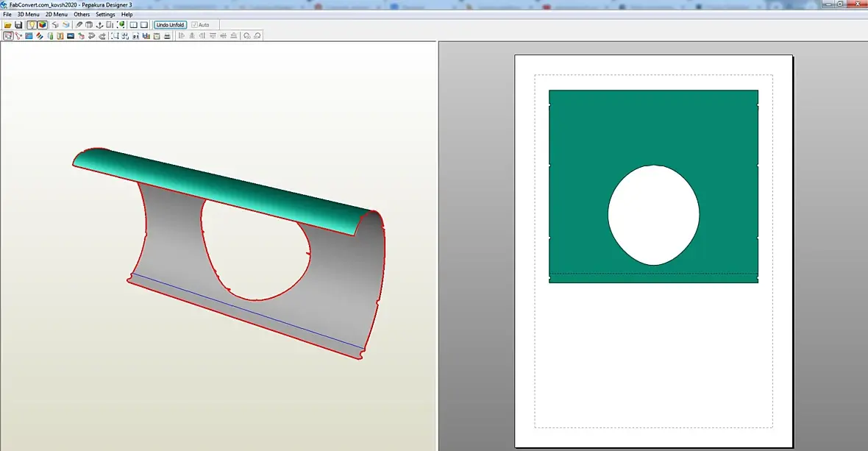
Task: Open the 3D Menu
Action: [x=28, y=15]
